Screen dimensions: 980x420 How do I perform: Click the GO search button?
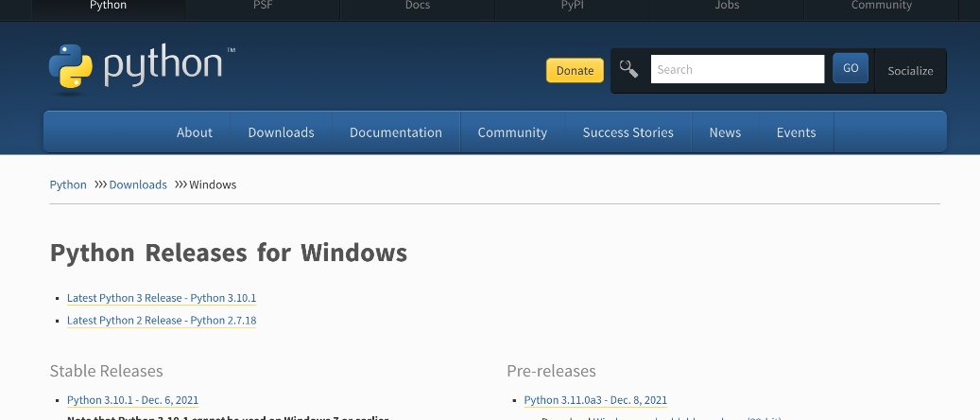[851, 68]
